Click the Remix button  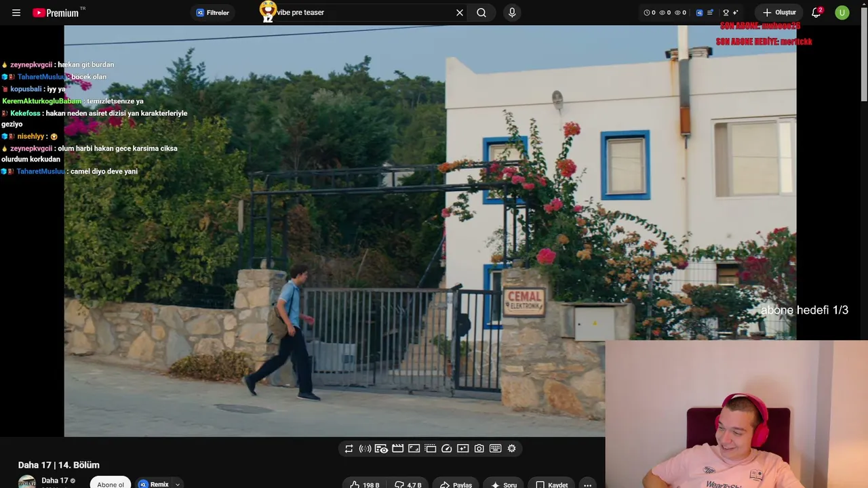pos(154,484)
